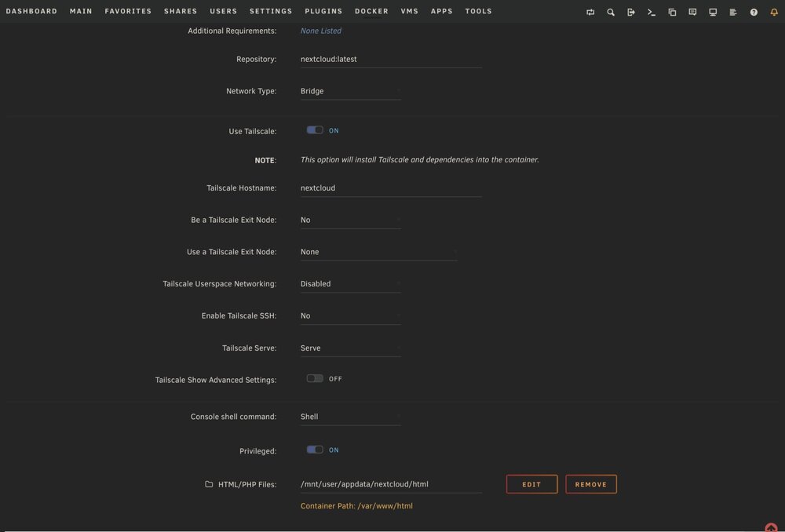The width and height of the screenshot is (785, 532).
Task: Click the search magnifier icon
Action: [x=611, y=12]
